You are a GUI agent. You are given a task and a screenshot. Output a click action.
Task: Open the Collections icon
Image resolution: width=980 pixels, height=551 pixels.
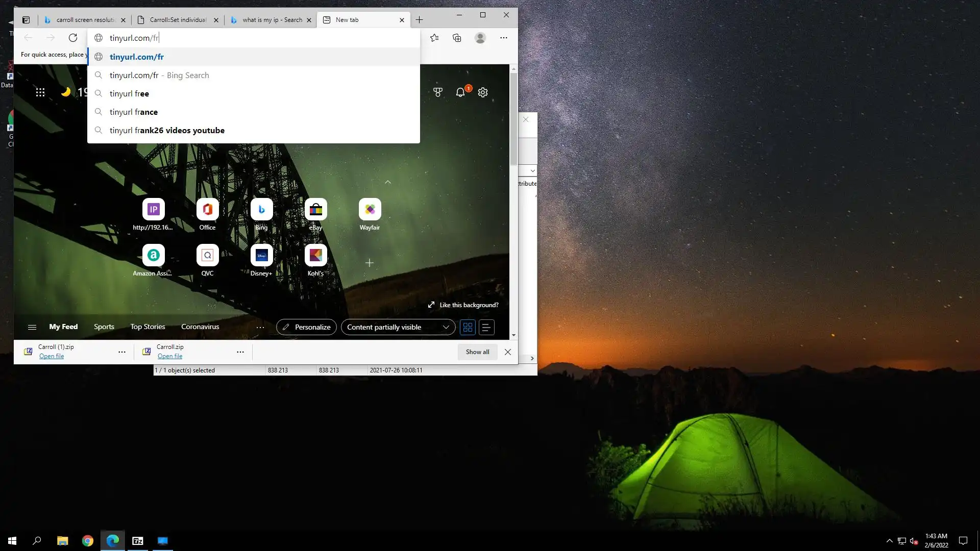coord(457,38)
